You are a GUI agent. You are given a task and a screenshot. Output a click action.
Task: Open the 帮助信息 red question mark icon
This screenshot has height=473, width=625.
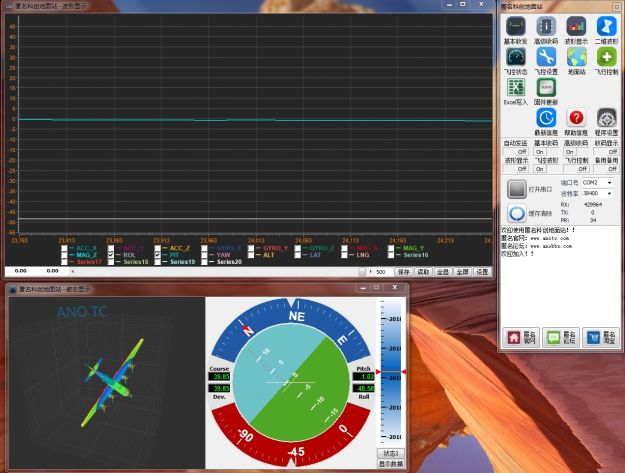576,118
